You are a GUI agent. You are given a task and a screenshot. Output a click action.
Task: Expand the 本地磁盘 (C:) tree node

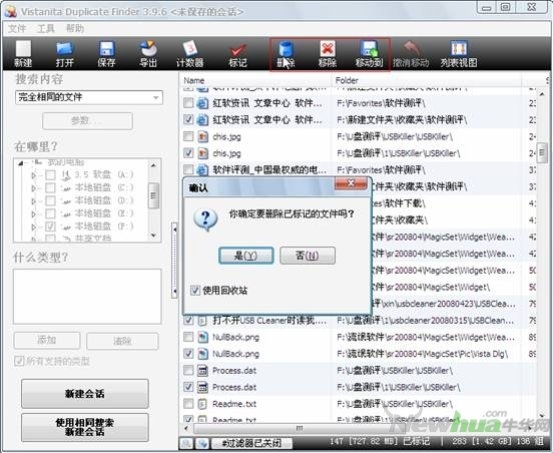pyautogui.click(x=34, y=188)
